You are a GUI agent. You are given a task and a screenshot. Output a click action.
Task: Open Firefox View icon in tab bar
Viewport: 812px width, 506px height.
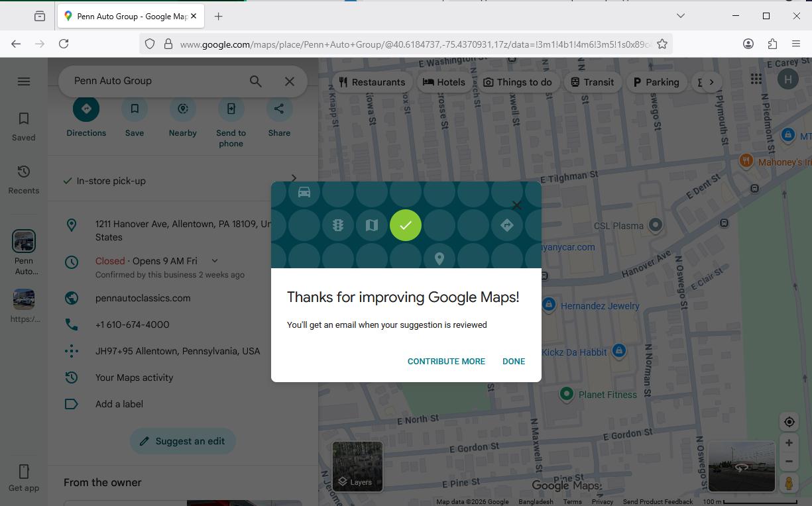click(40, 16)
